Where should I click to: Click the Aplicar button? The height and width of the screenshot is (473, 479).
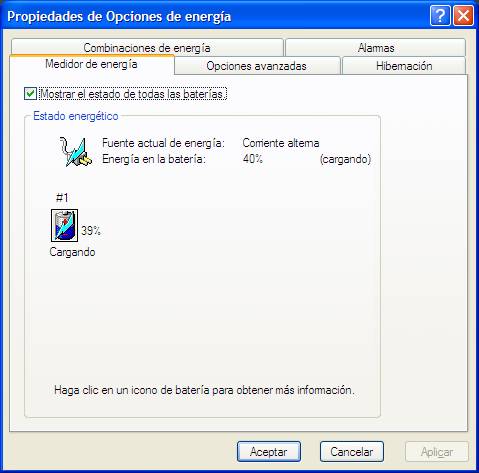(x=437, y=452)
